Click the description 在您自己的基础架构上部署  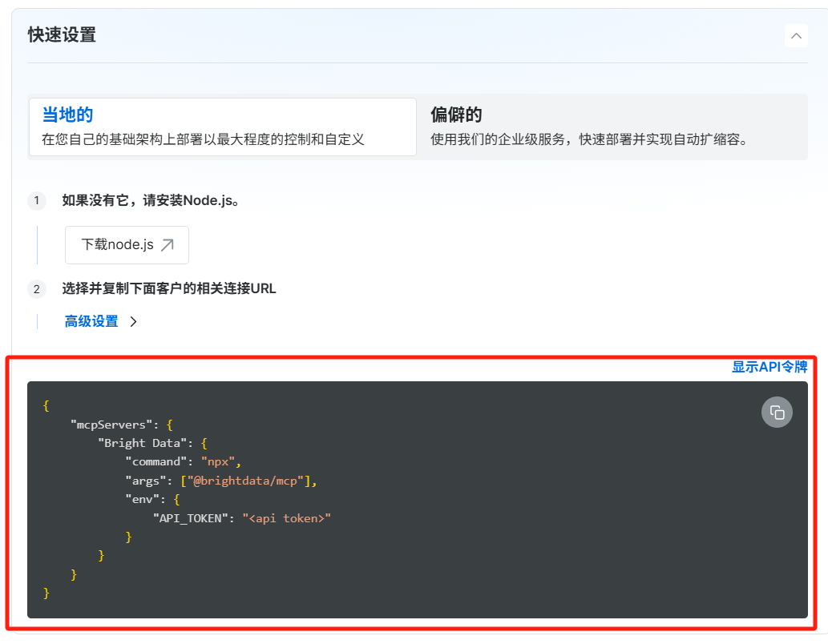click(204, 139)
